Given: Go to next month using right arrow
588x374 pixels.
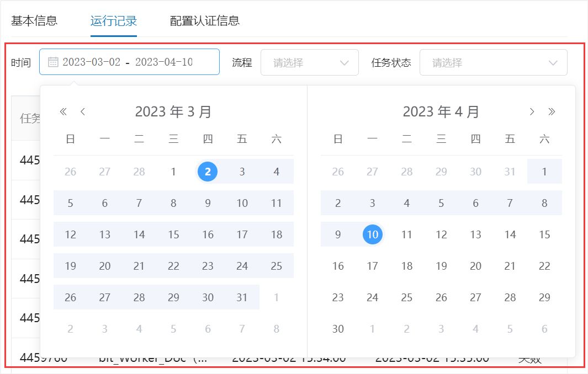Looking at the screenshot, I should pos(532,111).
